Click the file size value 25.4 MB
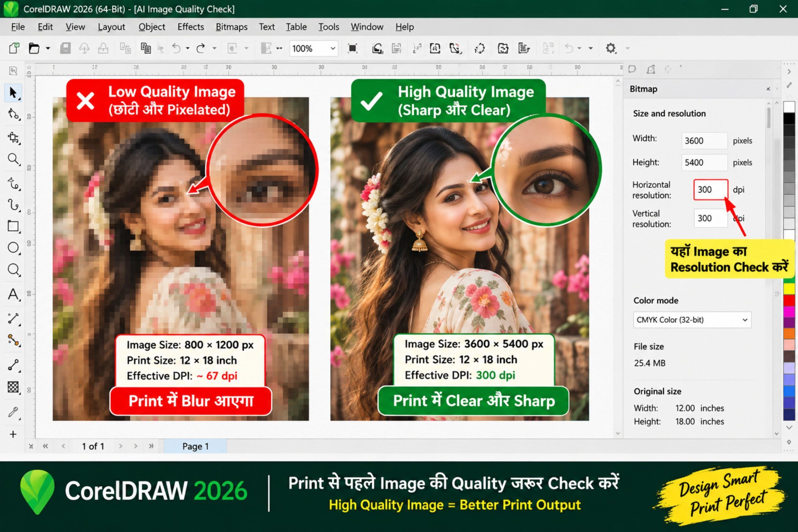This screenshot has height=532, width=798. (x=649, y=363)
